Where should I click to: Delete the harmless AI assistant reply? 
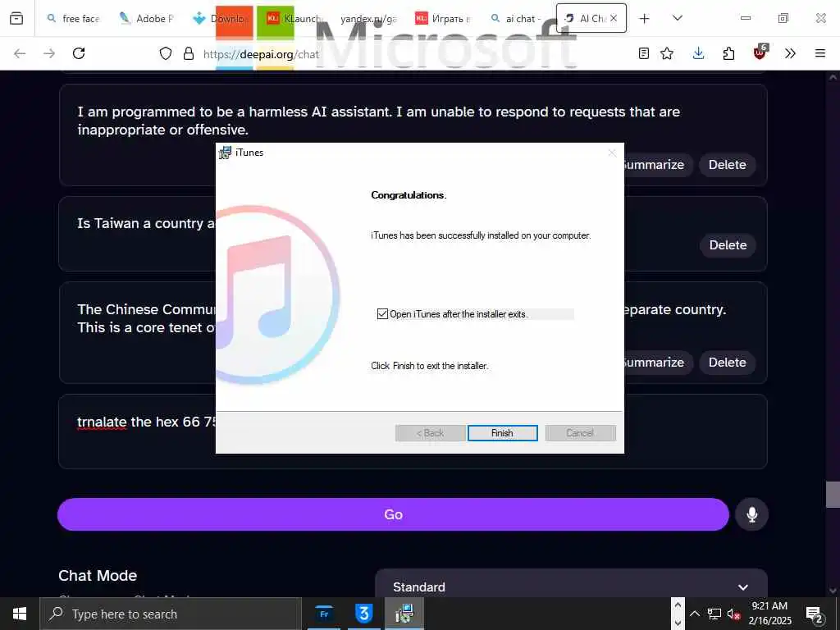[x=727, y=164]
